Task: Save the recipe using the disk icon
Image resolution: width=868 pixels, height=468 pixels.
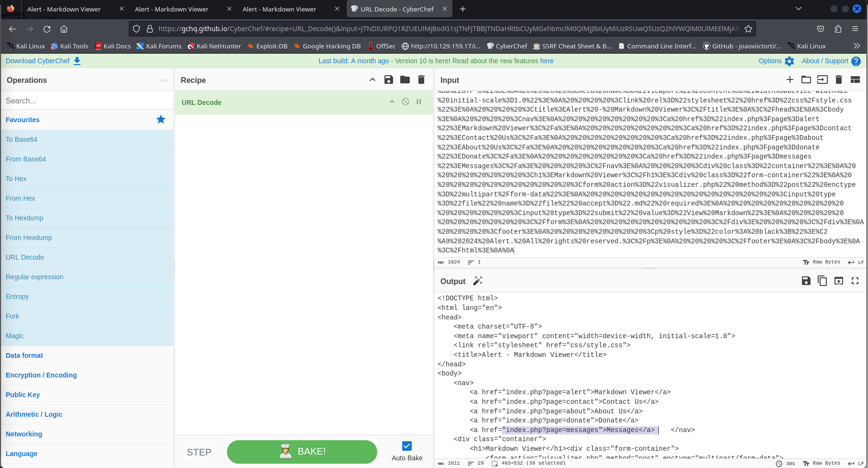Action: [389, 80]
